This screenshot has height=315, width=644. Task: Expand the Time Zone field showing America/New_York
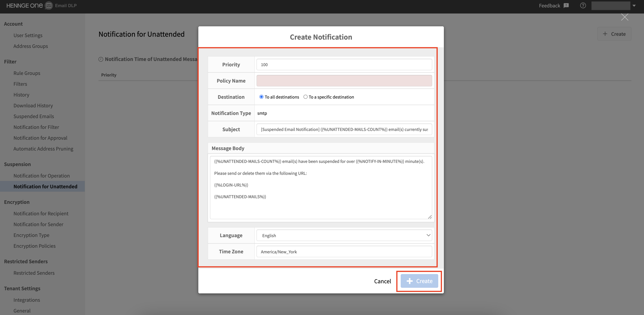coord(344,252)
